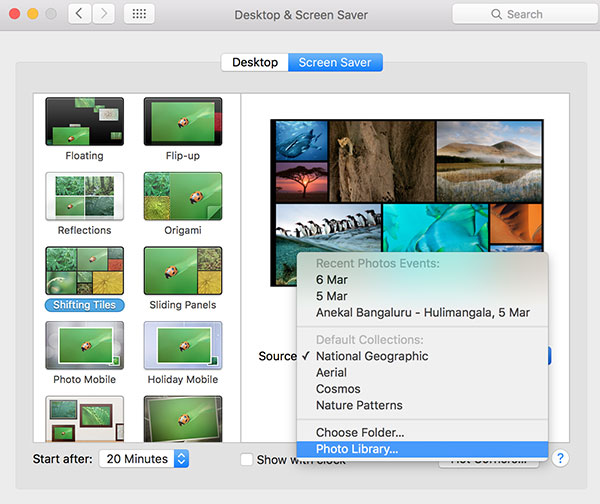Click the Search field in the toolbar
Image resolution: width=600 pixels, height=504 pixels.
pyautogui.click(x=516, y=15)
